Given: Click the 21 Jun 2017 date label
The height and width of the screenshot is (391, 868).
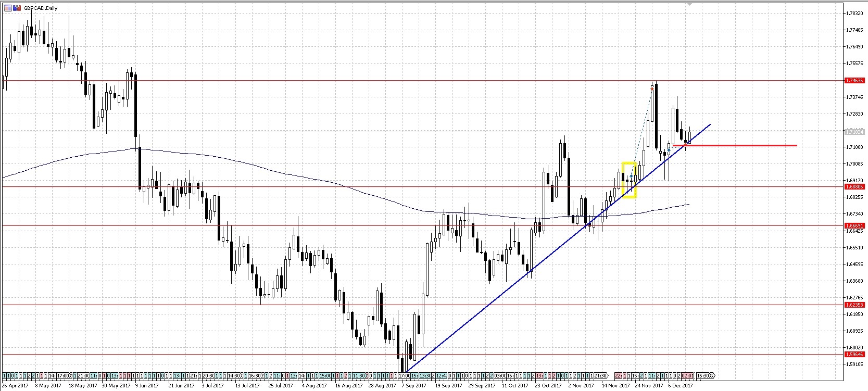Looking at the screenshot, I should (x=181, y=386).
